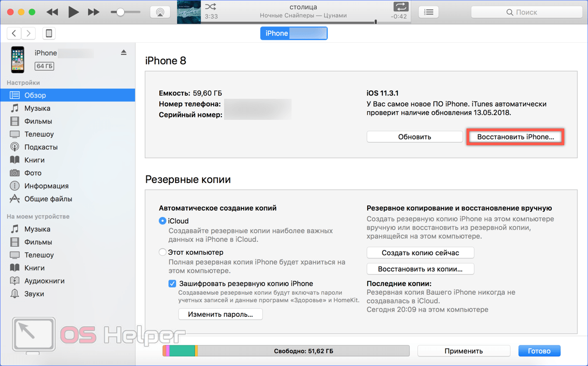Select the iCloud backup radio button
Image resolution: width=588 pixels, height=366 pixels.
tap(163, 221)
